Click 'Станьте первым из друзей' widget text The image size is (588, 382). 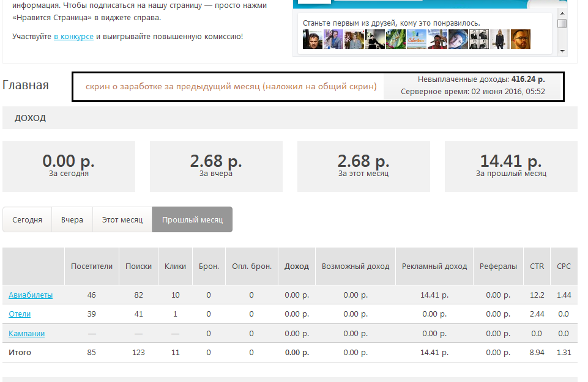point(391,23)
